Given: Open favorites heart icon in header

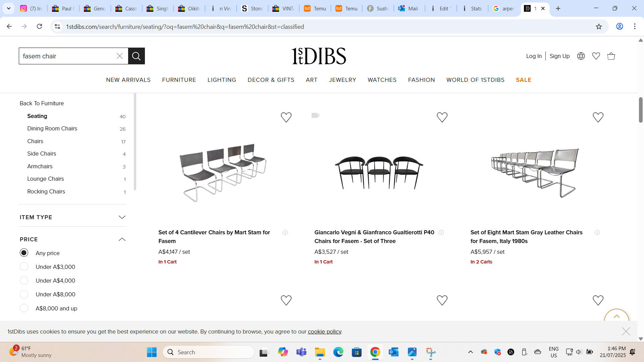Looking at the screenshot, I should click(x=596, y=56).
